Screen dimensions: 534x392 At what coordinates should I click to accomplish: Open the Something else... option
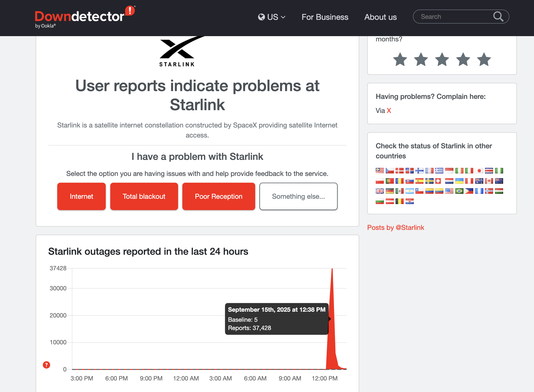tap(298, 196)
